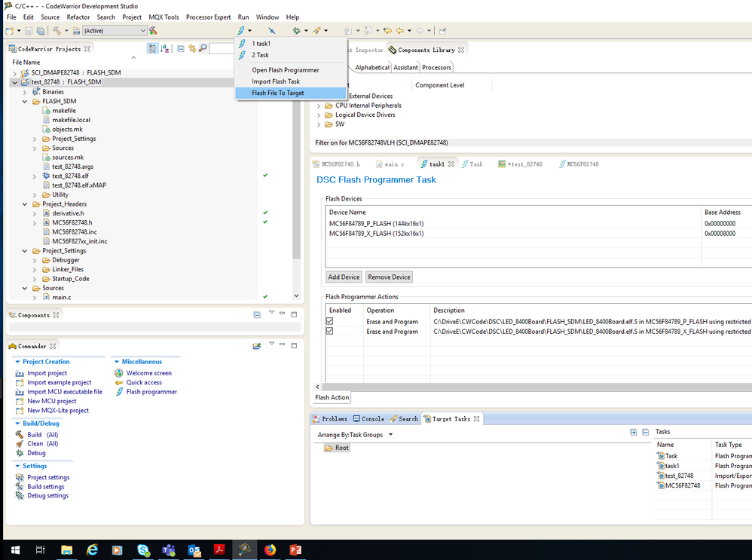This screenshot has height=560, width=752.
Task: Expand the Debugger folder node
Action: point(35,260)
